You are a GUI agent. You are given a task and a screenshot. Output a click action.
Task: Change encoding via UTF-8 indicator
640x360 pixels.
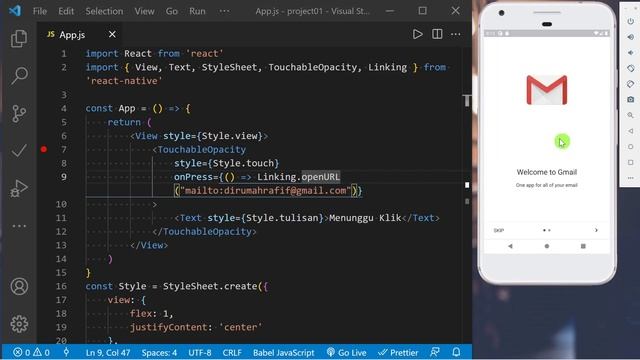[x=200, y=352]
